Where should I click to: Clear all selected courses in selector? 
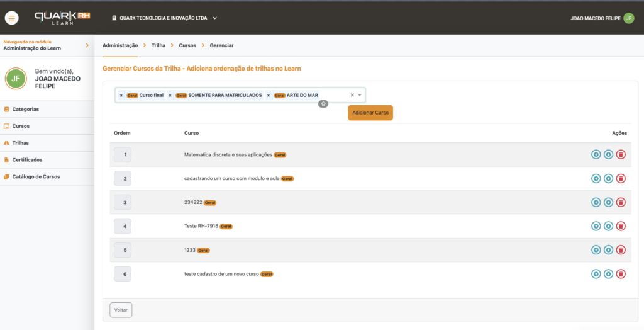click(352, 95)
